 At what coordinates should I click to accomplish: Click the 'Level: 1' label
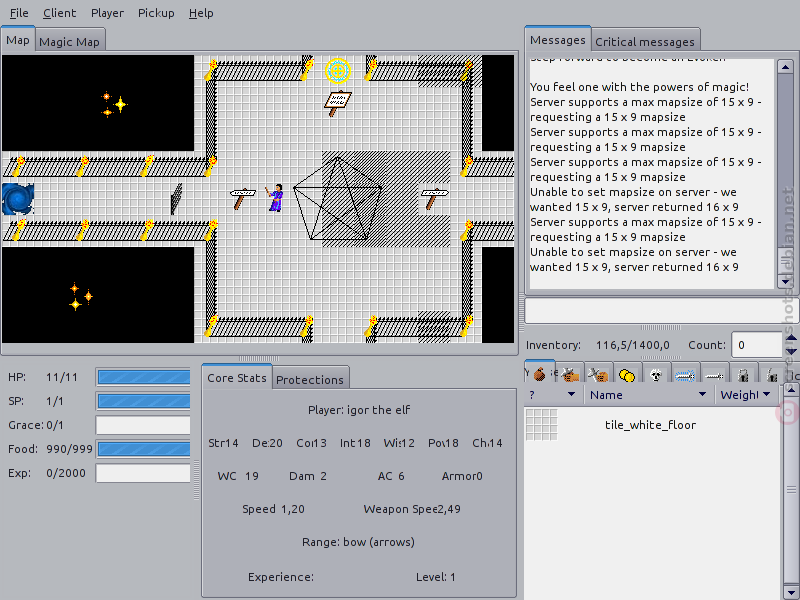pyautogui.click(x=436, y=577)
